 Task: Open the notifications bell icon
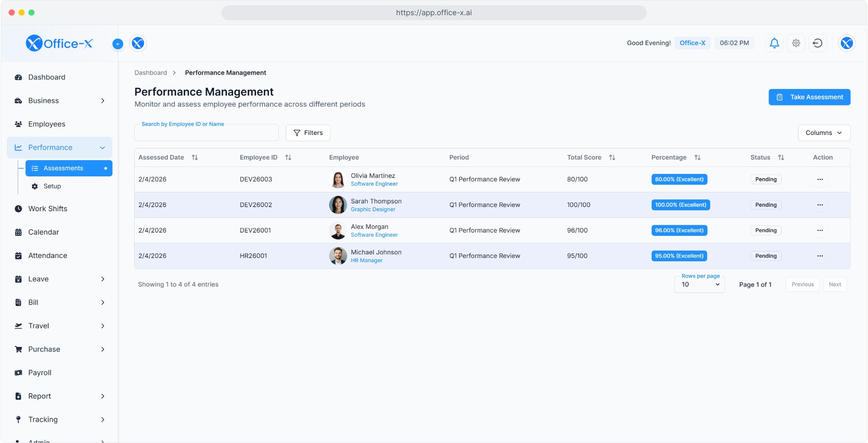coord(774,43)
